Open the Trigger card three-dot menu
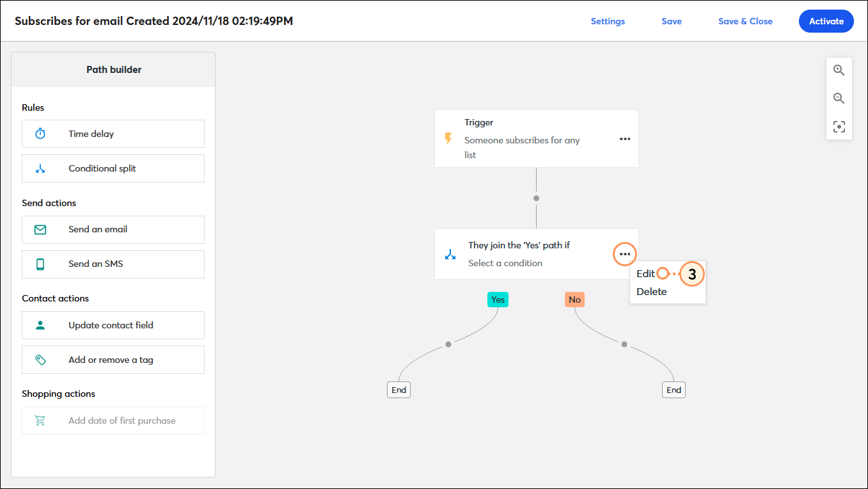The width and height of the screenshot is (868, 489). click(625, 139)
